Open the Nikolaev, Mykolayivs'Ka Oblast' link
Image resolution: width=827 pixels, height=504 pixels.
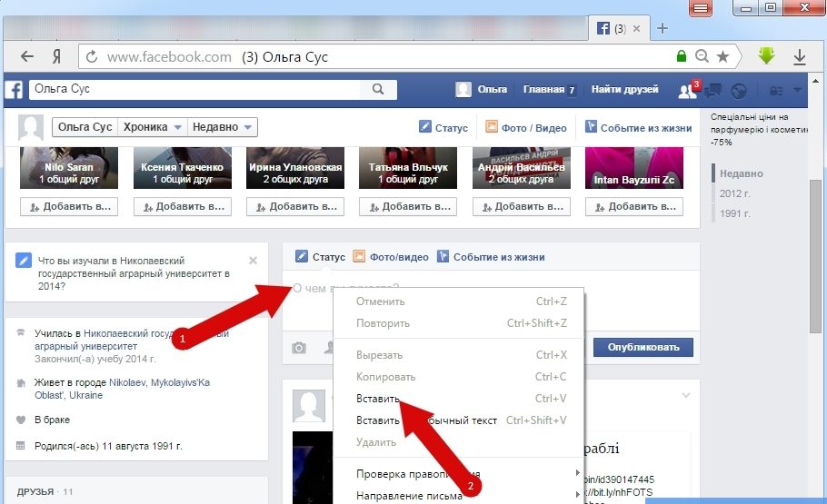click(123, 389)
